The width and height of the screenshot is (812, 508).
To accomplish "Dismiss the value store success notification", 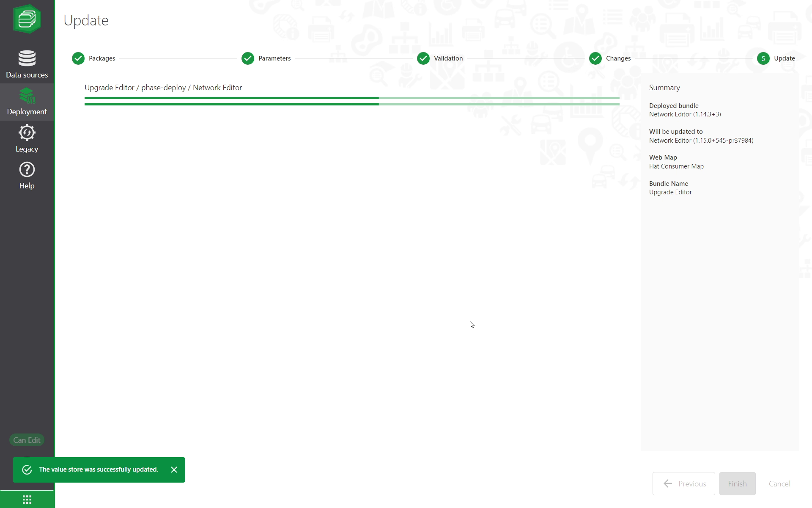I will pyautogui.click(x=174, y=470).
